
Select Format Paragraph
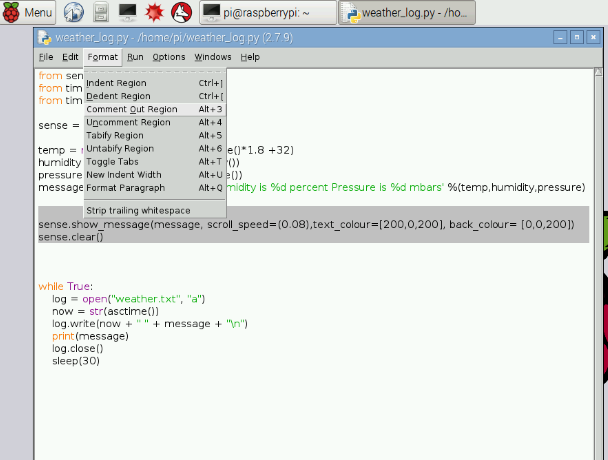155,188
